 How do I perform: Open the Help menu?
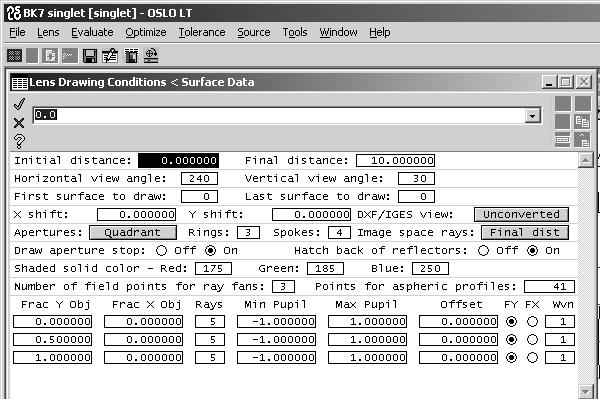pos(380,33)
